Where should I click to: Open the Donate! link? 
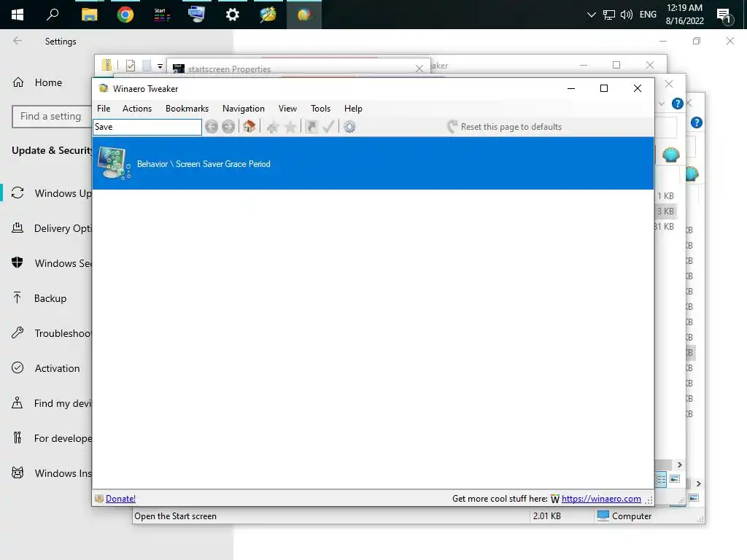[x=120, y=499]
